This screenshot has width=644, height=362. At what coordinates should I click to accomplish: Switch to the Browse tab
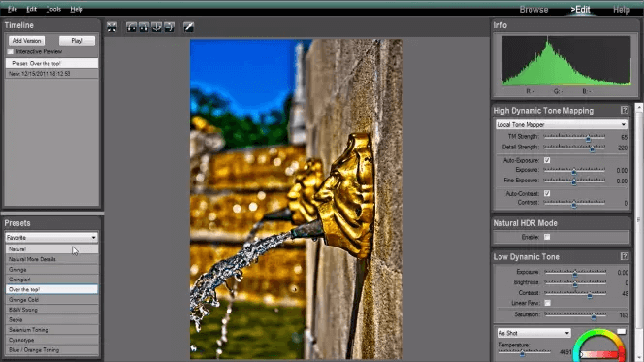tap(533, 10)
